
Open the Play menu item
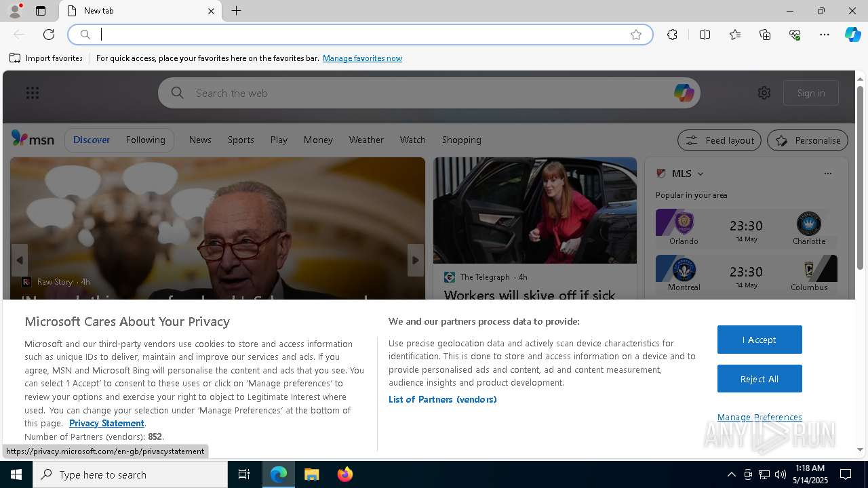pos(279,140)
